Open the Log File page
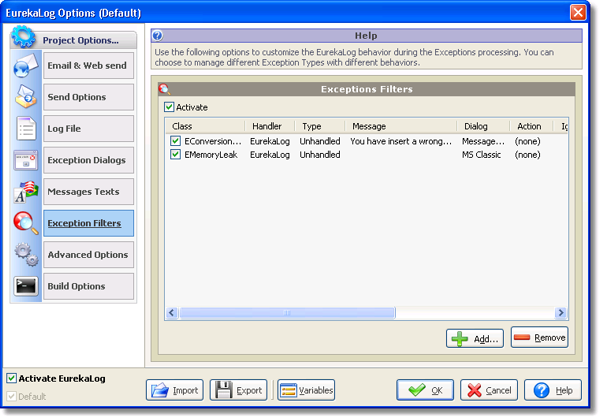This screenshot has width=600, height=418. point(88,129)
